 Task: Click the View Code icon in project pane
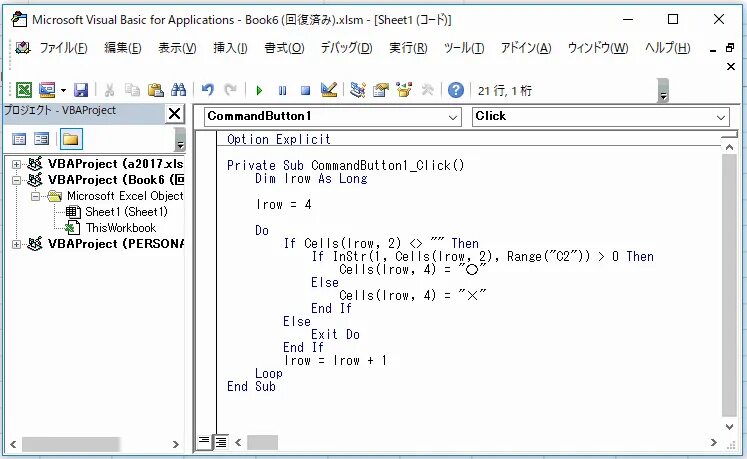click(x=19, y=139)
